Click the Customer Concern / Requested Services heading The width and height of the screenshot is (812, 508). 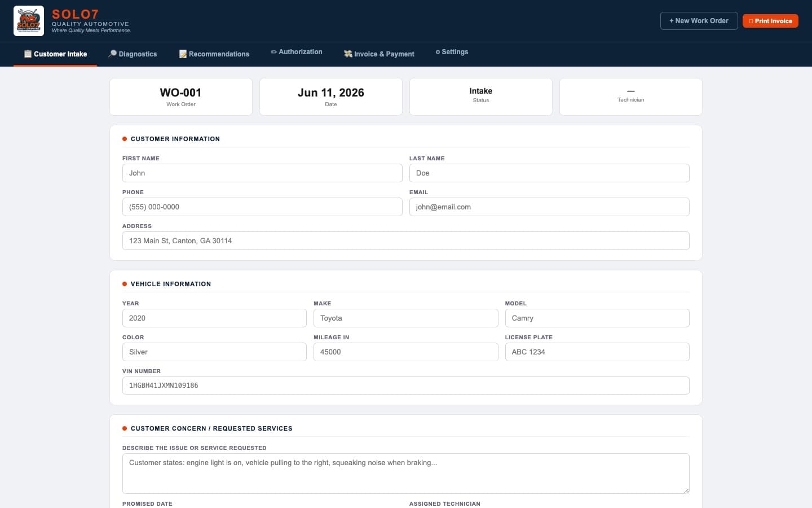(211, 428)
